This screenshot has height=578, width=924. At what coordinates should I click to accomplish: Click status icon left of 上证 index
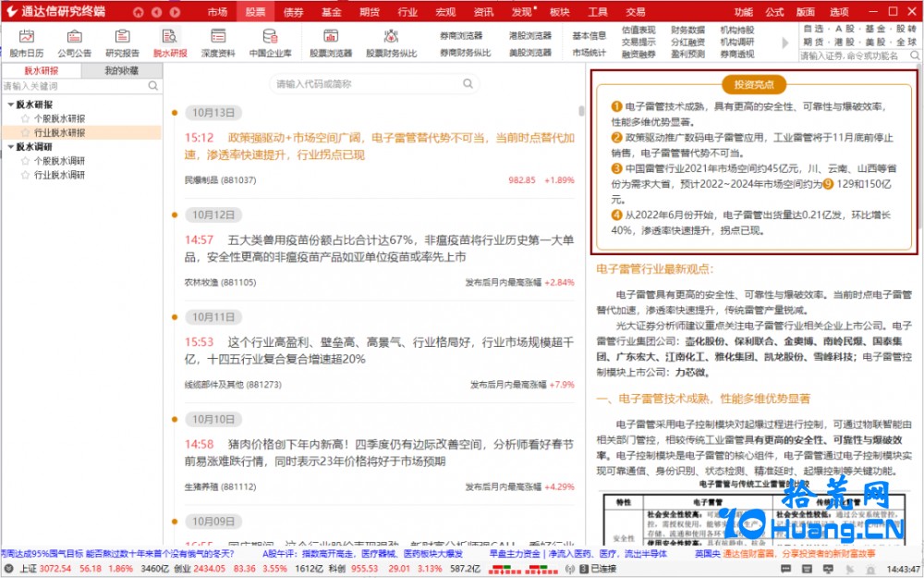click(x=9, y=569)
